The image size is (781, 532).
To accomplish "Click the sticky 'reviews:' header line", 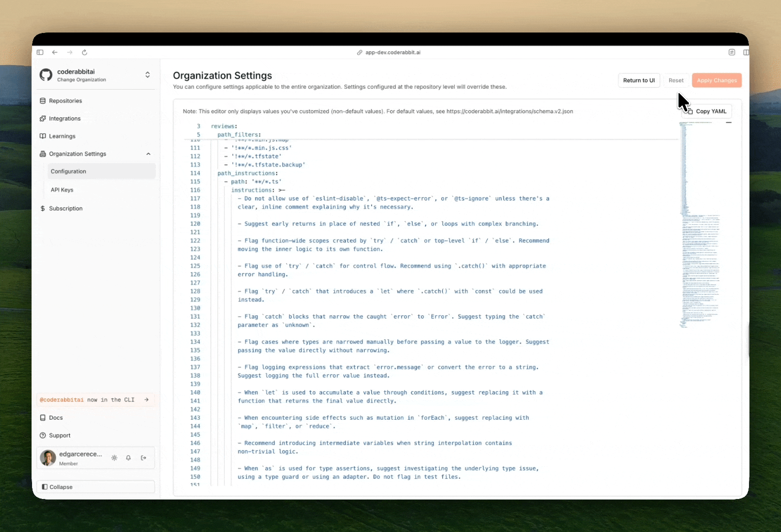I will click(224, 127).
